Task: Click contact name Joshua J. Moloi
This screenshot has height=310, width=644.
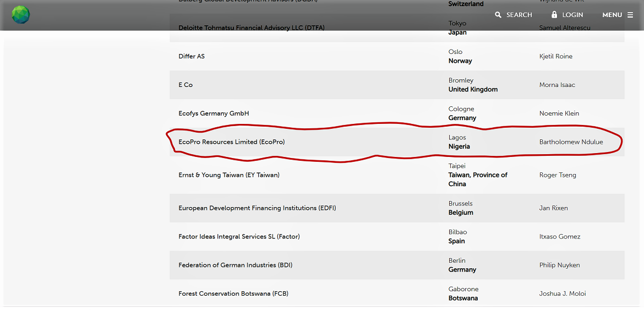Action: (563, 293)
